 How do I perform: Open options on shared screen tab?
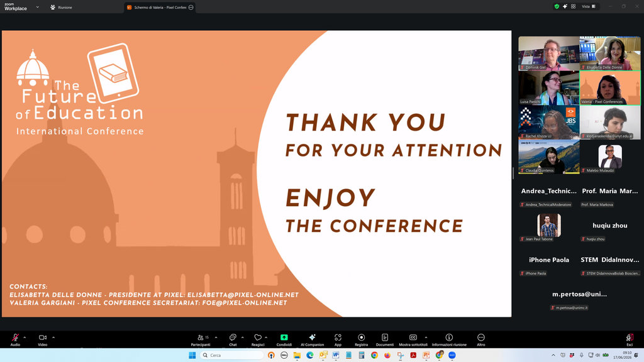pyautogui.click(x=191, y=8)
